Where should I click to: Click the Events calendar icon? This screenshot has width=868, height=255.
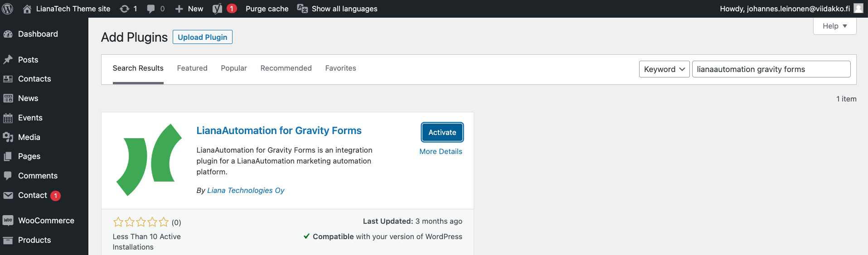[x=8, y=118]
